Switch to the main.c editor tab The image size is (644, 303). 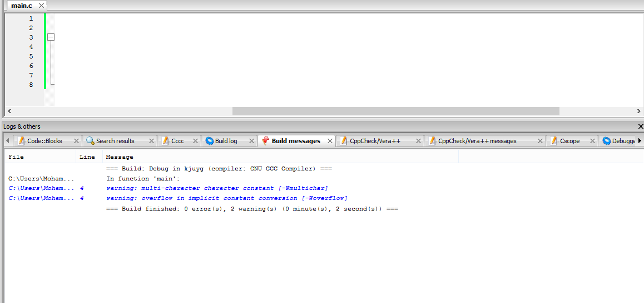(22, 6)
